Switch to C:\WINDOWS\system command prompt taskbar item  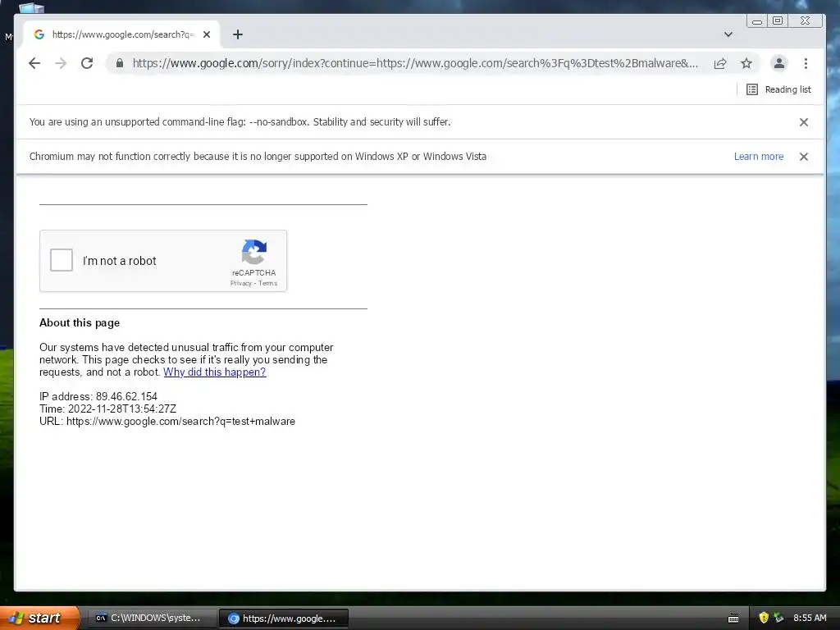(152, 619)
